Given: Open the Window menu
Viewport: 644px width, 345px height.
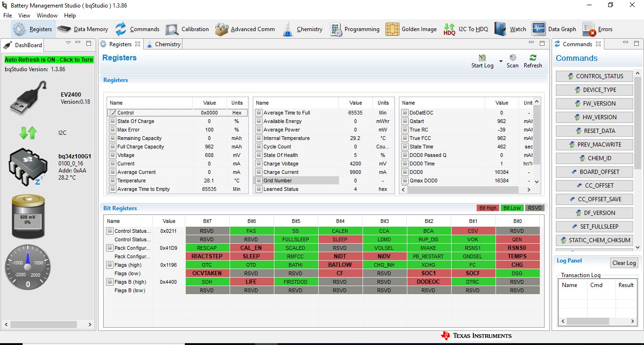Looking at the screenshot, I should [47, 16].
